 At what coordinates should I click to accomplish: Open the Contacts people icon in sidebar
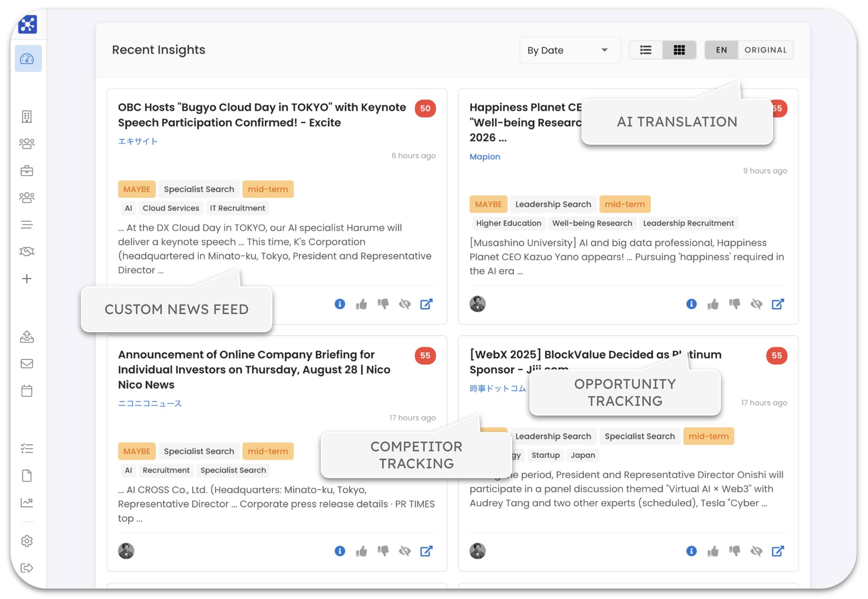pyautogui.click(x=27, y=144)
